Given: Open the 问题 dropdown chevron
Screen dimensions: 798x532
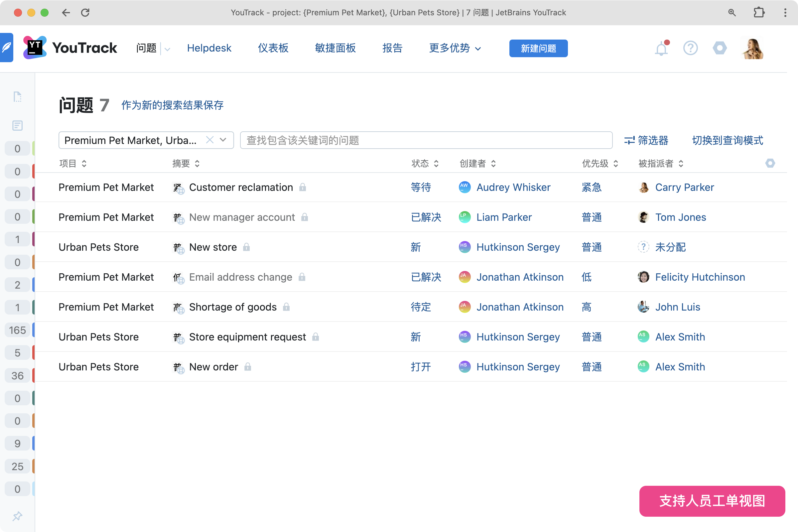Looking at the screenshot, I should [x=167, y=49].
